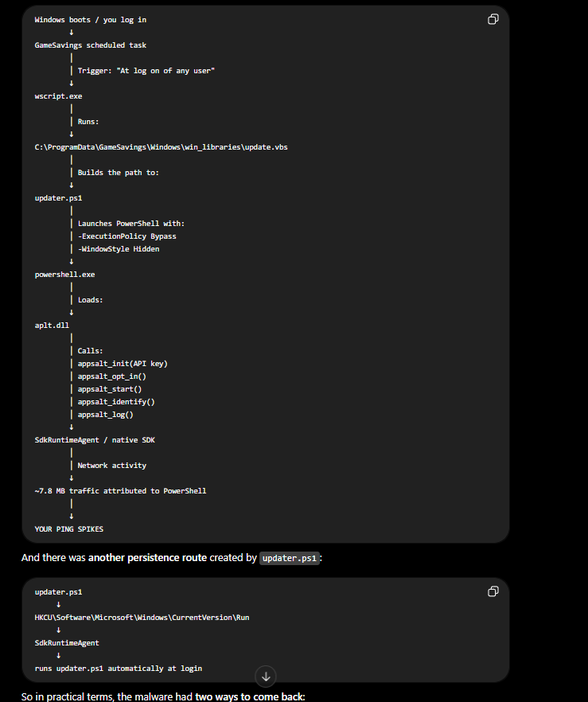Jump to bottom with the down-arrow button
The width and height of the screenshot is (588, 702).
point(266,677)
